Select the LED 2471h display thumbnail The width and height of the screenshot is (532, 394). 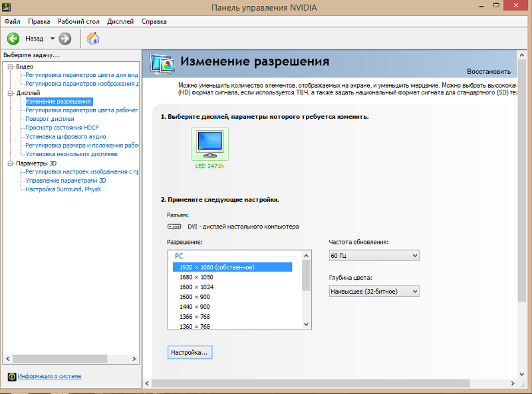[x=209, y=144]
